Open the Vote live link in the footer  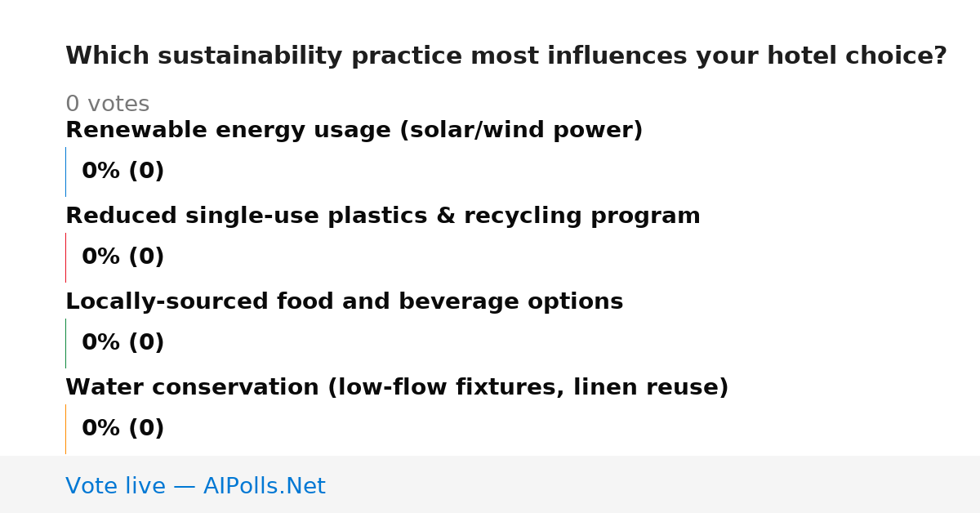[x=195, y=487]
